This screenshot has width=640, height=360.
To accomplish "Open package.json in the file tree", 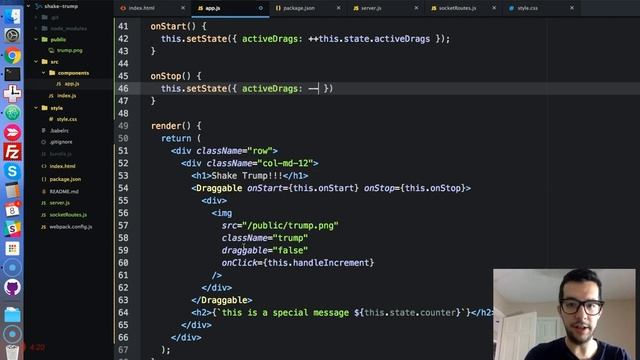I will 65,179.
